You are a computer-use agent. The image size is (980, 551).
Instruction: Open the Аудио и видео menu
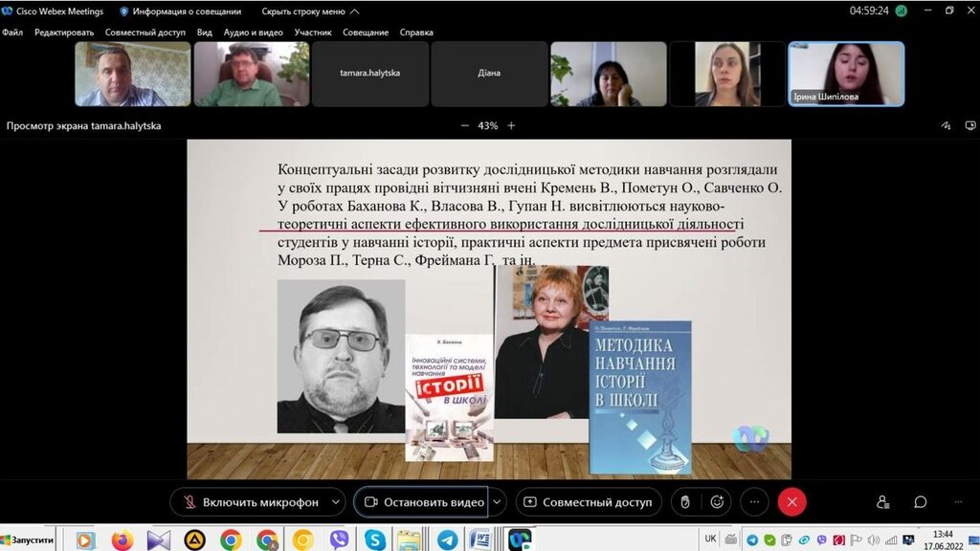pyautogui.click(x=253, y=33)
